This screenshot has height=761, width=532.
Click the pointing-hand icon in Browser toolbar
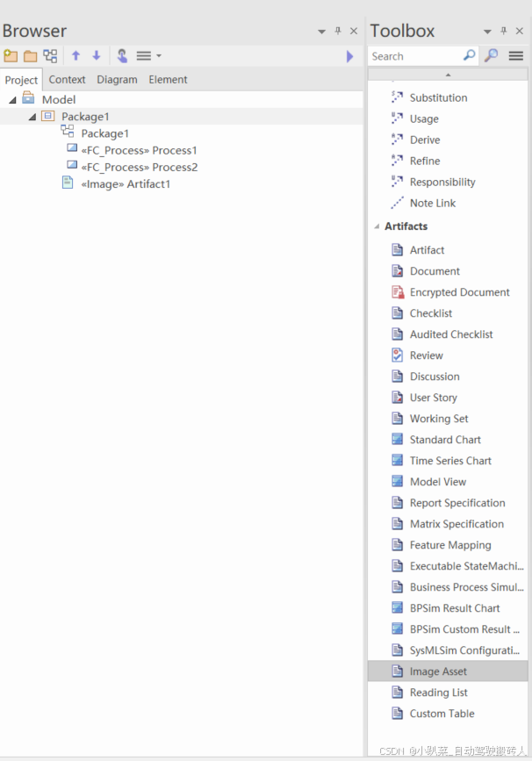122,56
